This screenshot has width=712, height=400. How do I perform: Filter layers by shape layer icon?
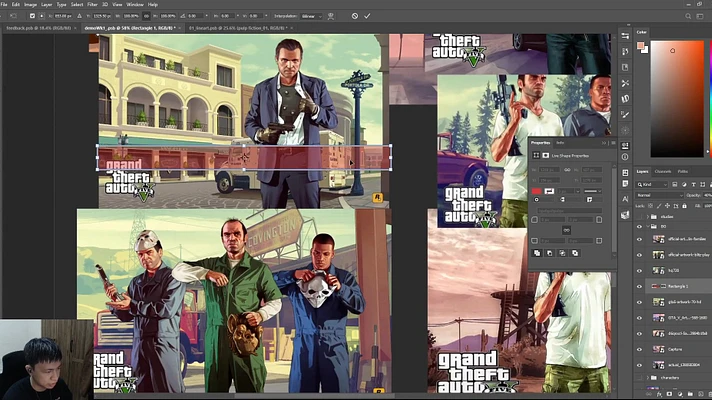pos(702,184)
